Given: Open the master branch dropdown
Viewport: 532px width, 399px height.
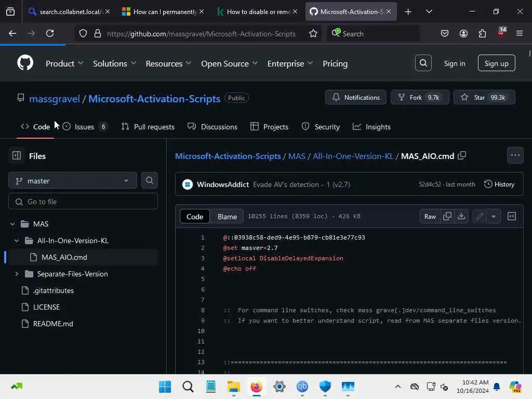Looking at the screenshot, I should tap(73, 180).
